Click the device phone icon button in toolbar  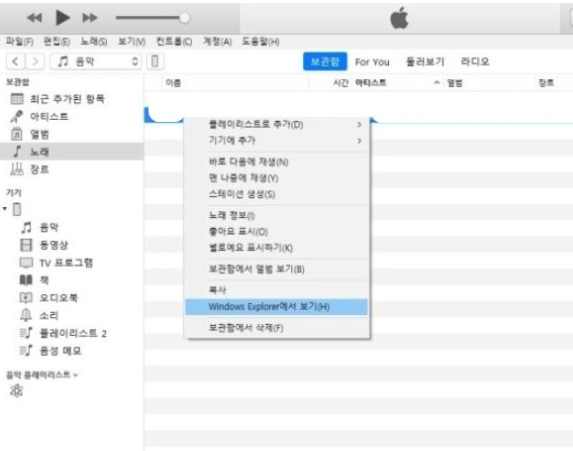[x=155, y=61]
